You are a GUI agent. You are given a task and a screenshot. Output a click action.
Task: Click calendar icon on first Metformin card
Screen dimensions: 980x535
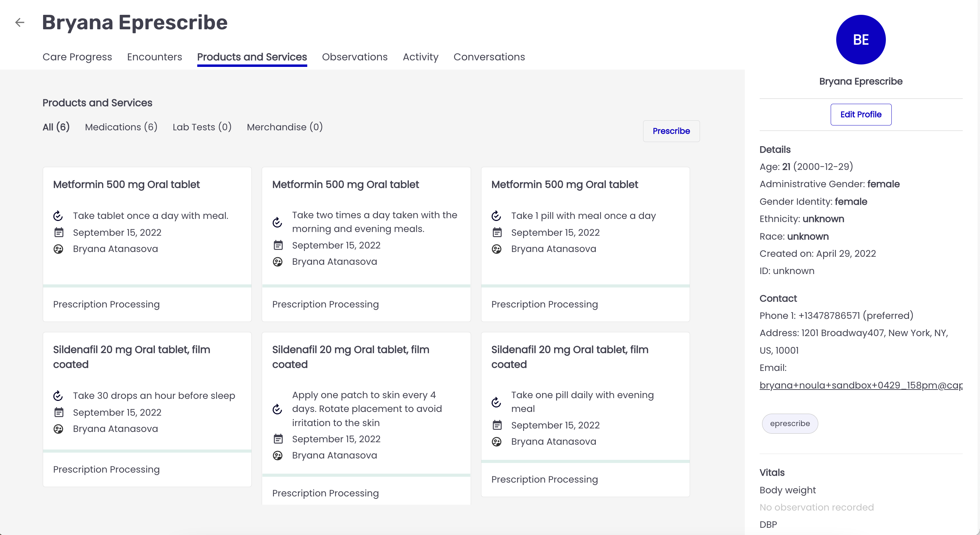[x=59, y=232]
